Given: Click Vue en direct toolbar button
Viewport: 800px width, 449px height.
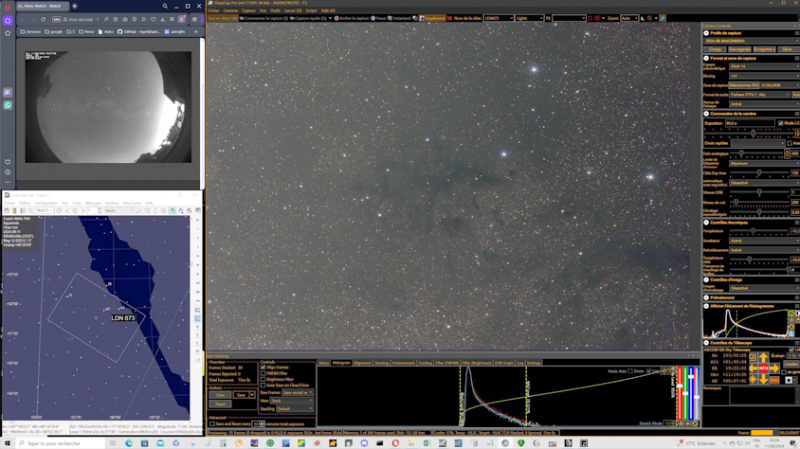Looking at the screenshot, I should [x=223, y=18].
